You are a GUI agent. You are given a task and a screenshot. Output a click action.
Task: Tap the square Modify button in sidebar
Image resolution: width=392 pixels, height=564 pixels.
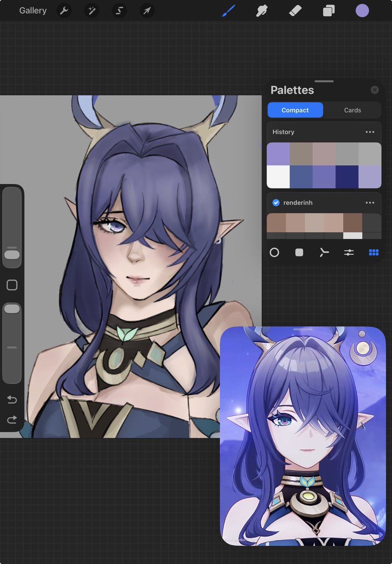pyautogui.click(x=12, y=285)
